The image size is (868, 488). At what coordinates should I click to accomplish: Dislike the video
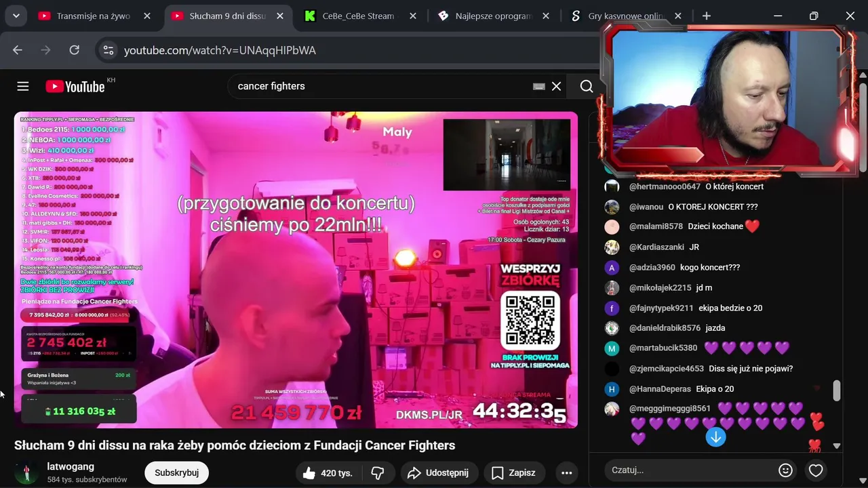[x=378, y=473]
